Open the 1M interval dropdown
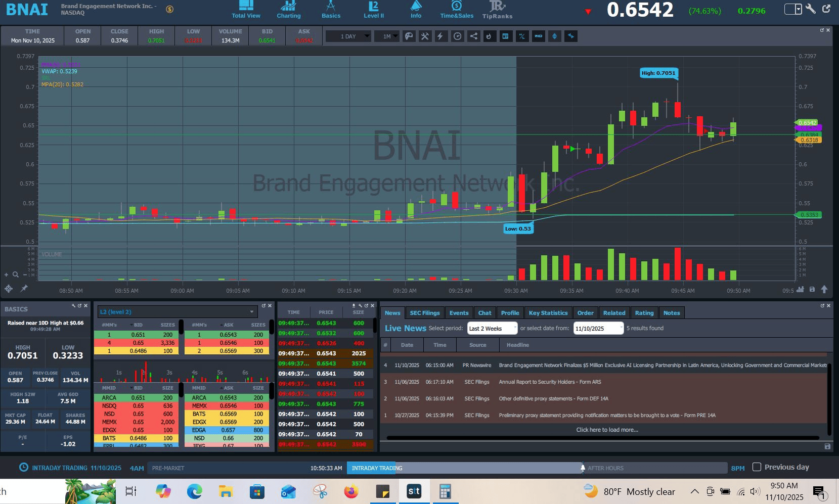The height and width of the screenshot is (504, 839). pos(387,36)
